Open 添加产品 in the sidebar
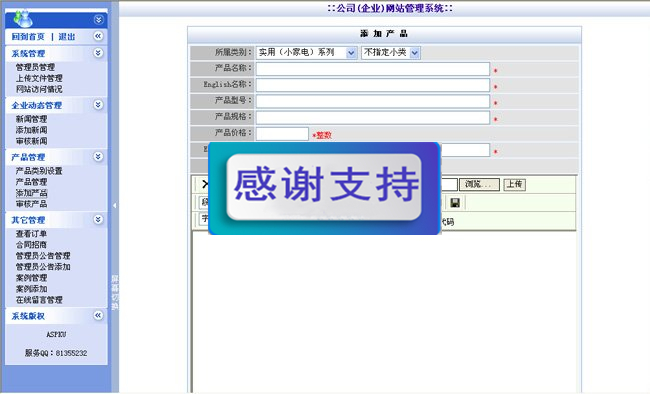Viewport: 650px width, 394px height. (x=32, y=193)
